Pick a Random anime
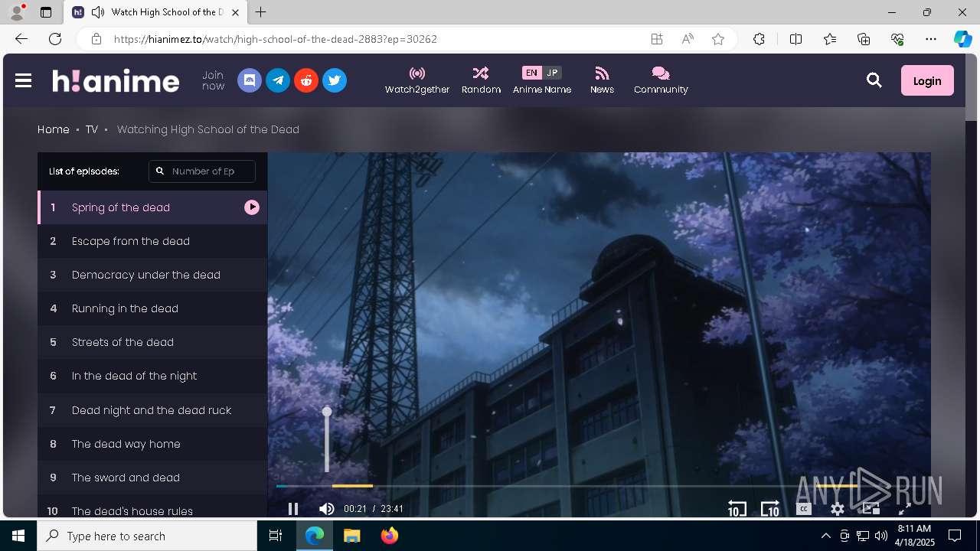Image resolution: width=980 pixels, height=551 pixels. [481, 80]
